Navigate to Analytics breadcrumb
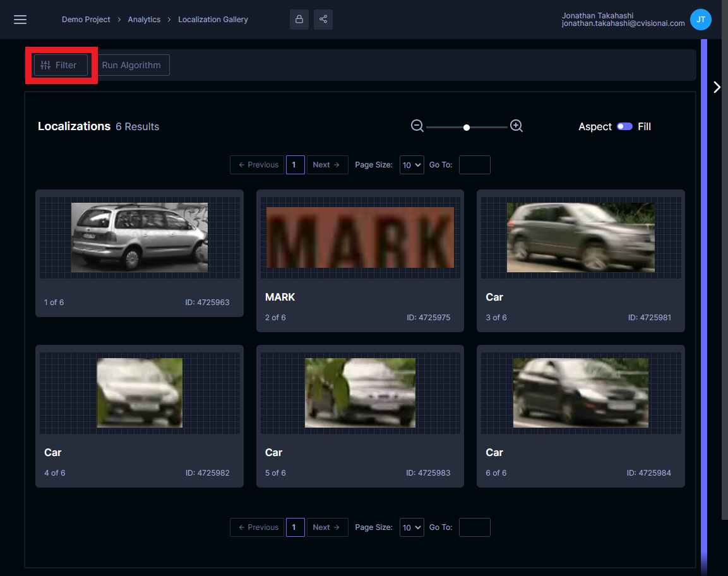This screenshot has height=576, width=728. [144, 20]
